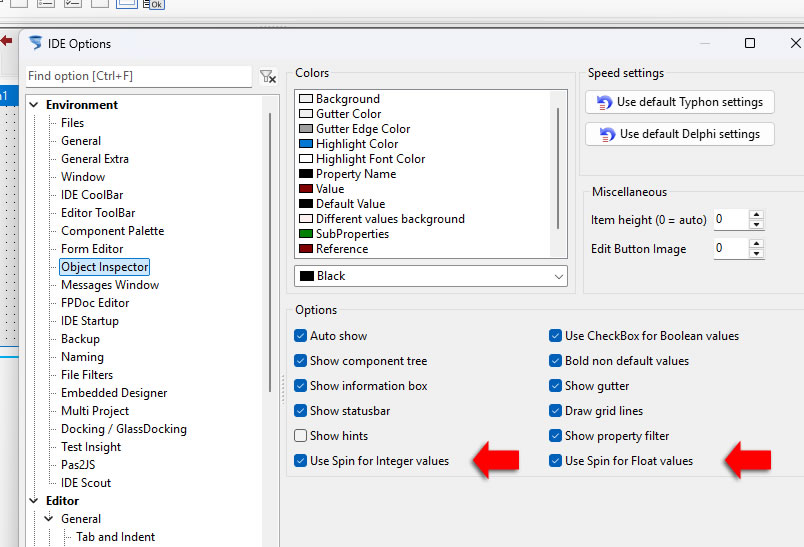Screen dimensions: 804x547
Task: Click Use default Typhon settings button
Action: point(680,102)
